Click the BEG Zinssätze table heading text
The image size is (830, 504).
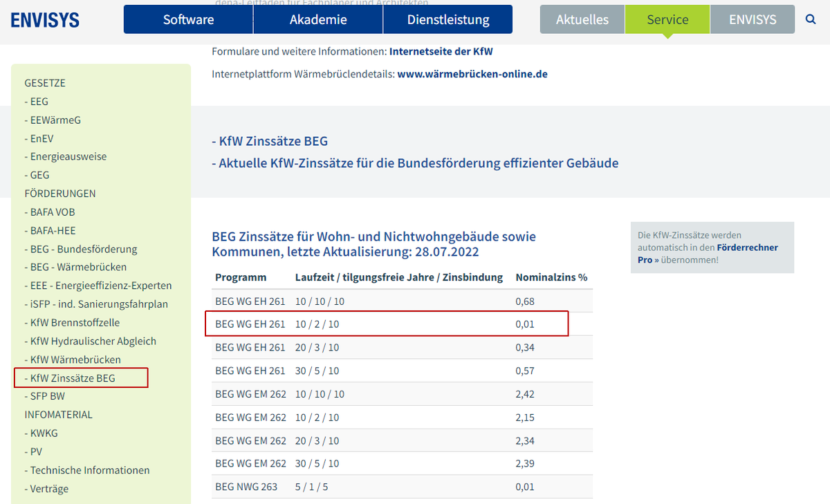[373, 244]
